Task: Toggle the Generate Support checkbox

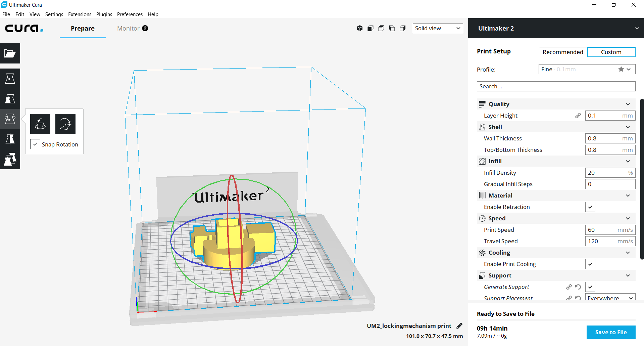Action: [590, 287]
